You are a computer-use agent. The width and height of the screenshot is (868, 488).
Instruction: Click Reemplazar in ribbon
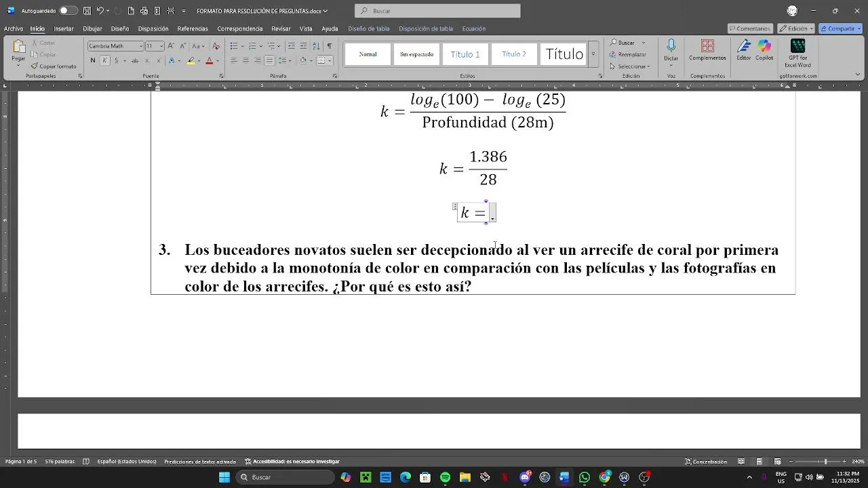click(628, 54)
